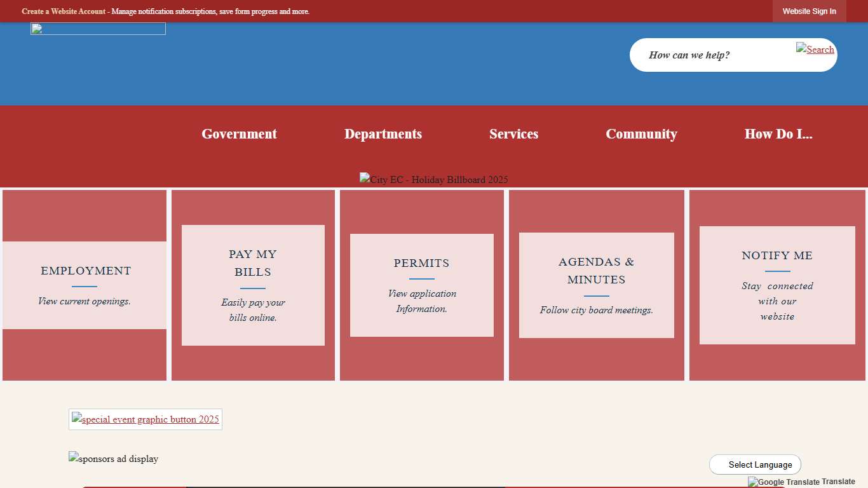This screenshot has height=488, width=868.
Task: Click the City EC Holiday Billboard image
Action: (x=433, y=179)
